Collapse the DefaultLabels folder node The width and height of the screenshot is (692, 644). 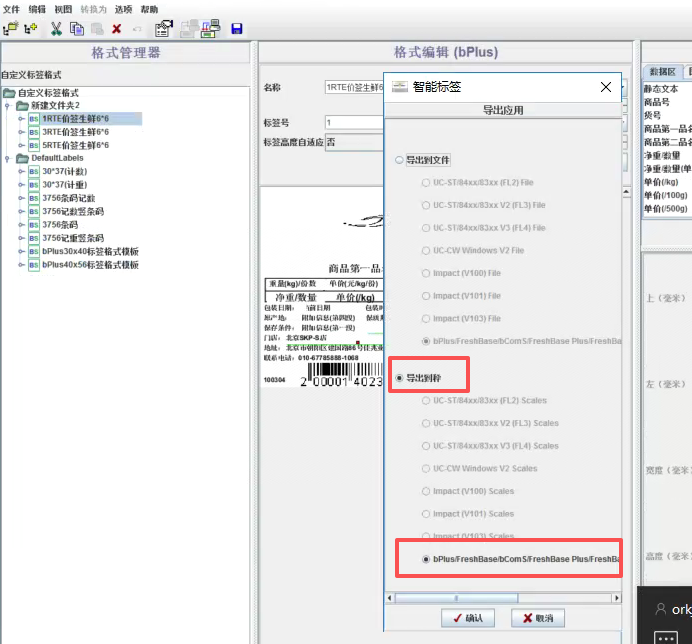point(10,158)
